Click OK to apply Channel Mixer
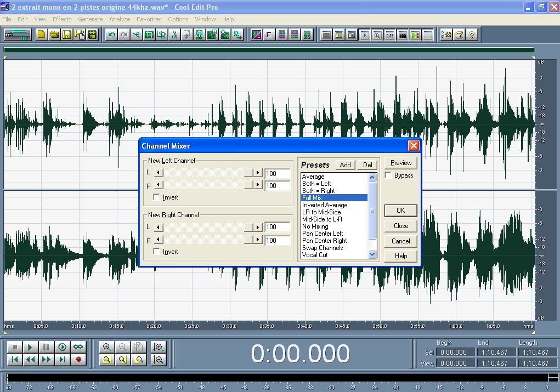Image resolution: width=560 pixels, height=392 pixels. tap(400, 211)
